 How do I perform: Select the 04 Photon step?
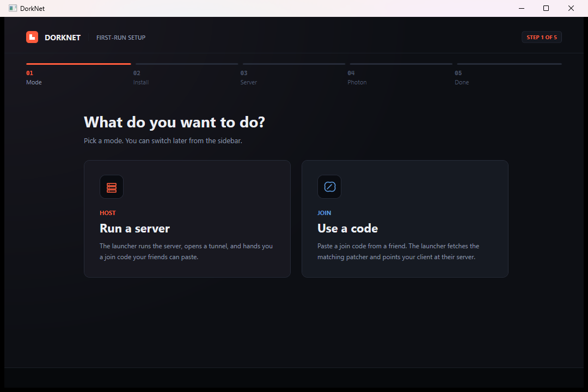click(x=401, y=75)
